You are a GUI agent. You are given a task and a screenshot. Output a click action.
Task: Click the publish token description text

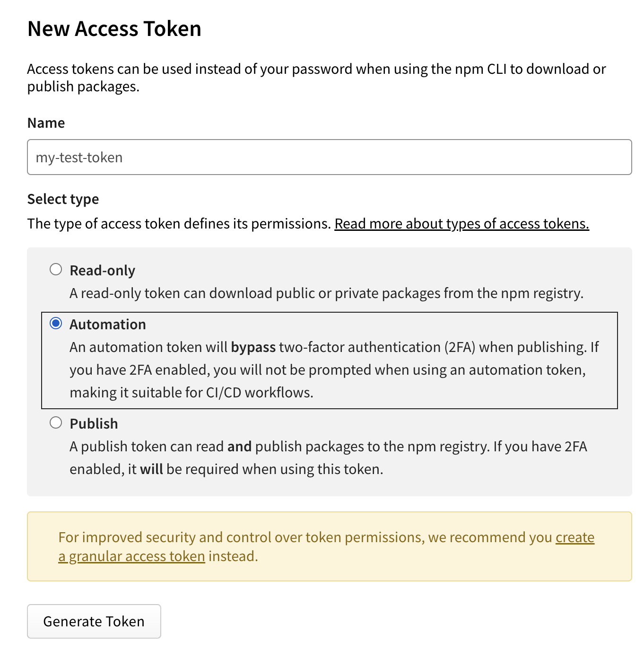pos(328,457)
